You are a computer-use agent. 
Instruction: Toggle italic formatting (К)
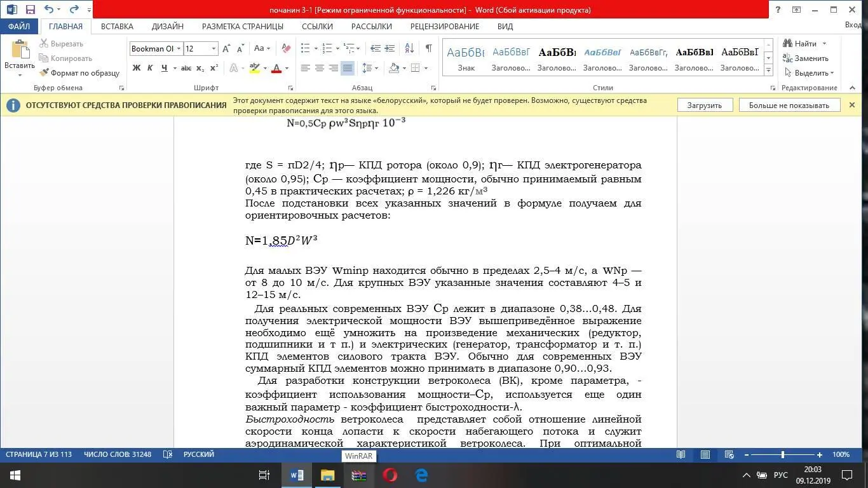150,68
